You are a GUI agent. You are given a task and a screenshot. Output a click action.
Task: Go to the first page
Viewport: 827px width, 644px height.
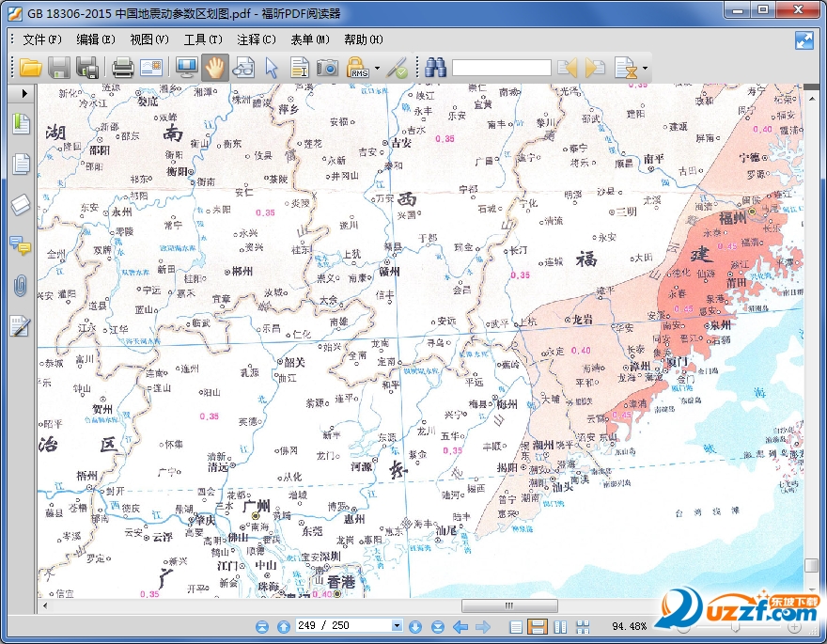(x=261, y=626)
